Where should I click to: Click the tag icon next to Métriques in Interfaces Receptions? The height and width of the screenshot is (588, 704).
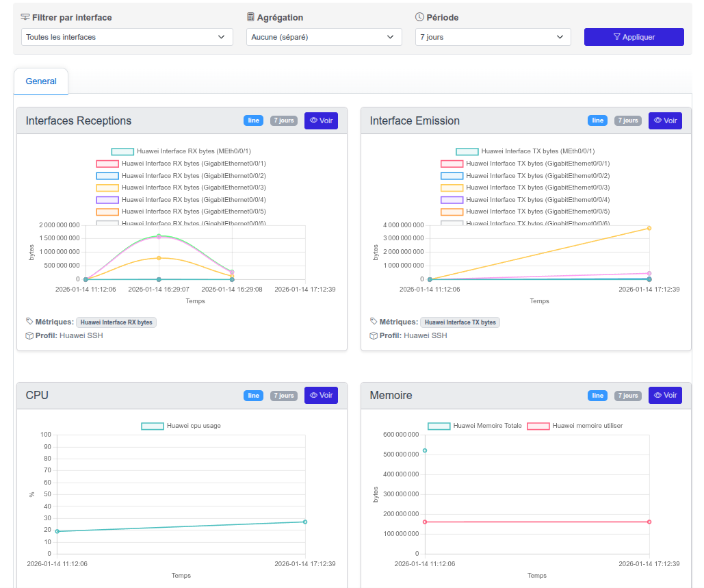click(x=29, y=321)
